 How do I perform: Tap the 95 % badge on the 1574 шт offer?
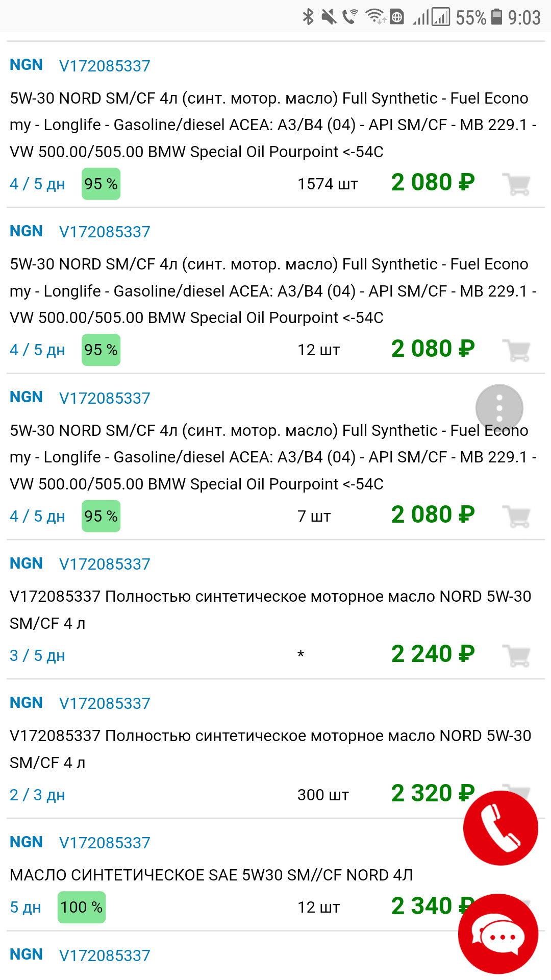pos(101,184)
